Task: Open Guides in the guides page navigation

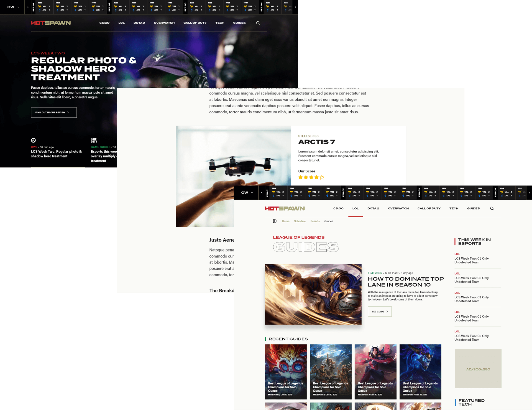Action: (473, 208)
